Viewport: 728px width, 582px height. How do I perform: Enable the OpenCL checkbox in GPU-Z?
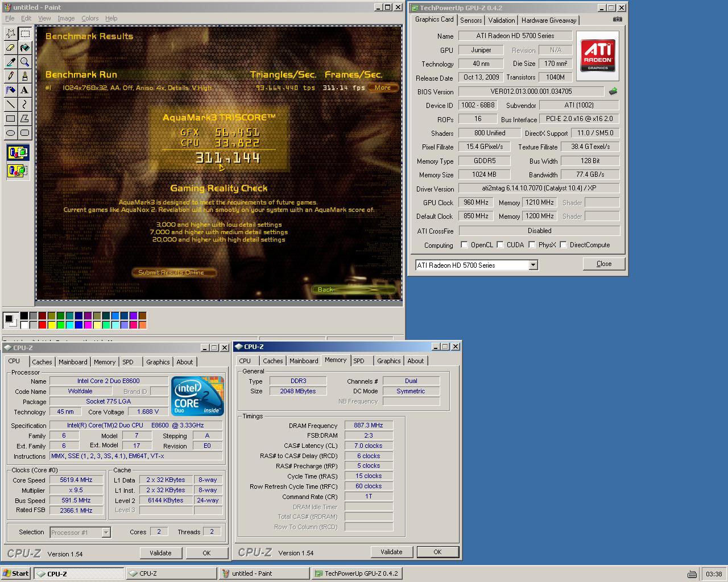464,245
